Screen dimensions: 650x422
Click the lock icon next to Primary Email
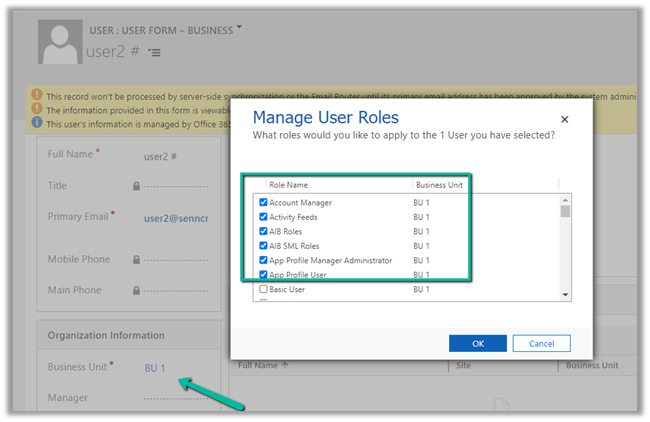pyautogui.click(x=136, y=217)
